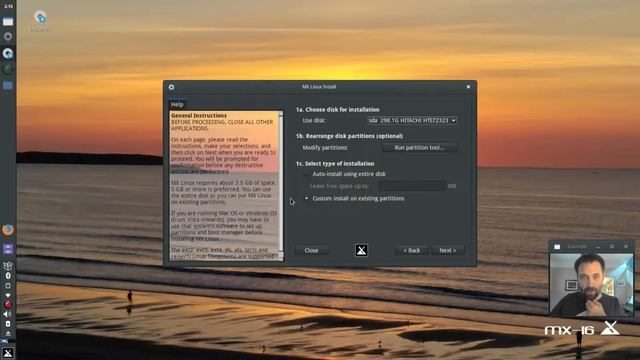Image resolution: width=640 pixels, height=360 pixels.
Task: Open the Use disk dropdown
Action: 412,120
